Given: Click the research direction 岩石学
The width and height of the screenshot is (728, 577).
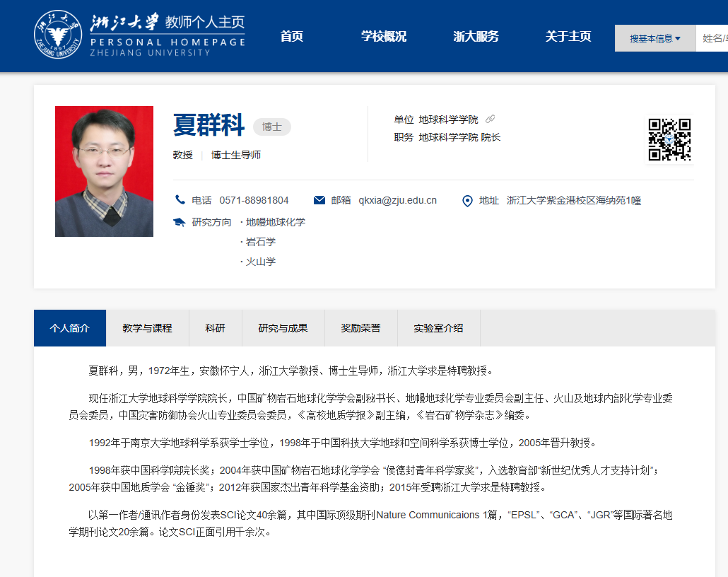Looking at the screenshot, I should tap(261, 242).
